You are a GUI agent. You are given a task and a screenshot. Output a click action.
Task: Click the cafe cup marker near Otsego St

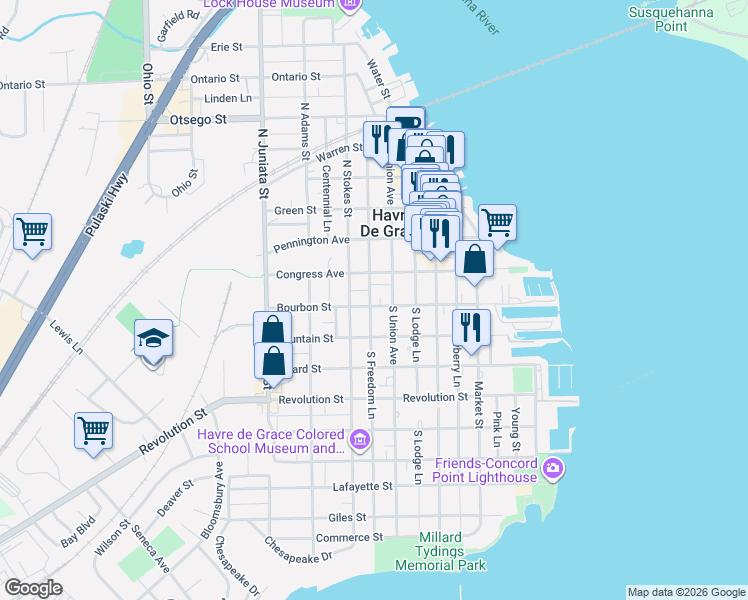[406, 117]
